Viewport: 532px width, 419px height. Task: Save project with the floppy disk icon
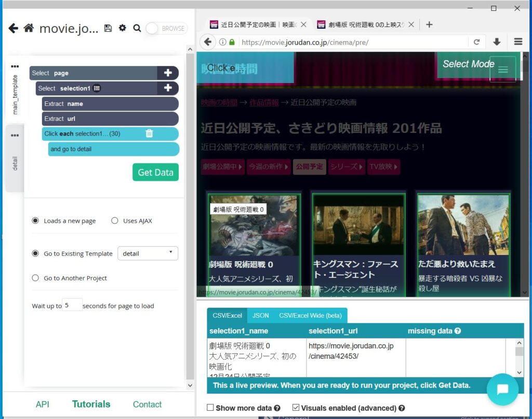[108, 28]
